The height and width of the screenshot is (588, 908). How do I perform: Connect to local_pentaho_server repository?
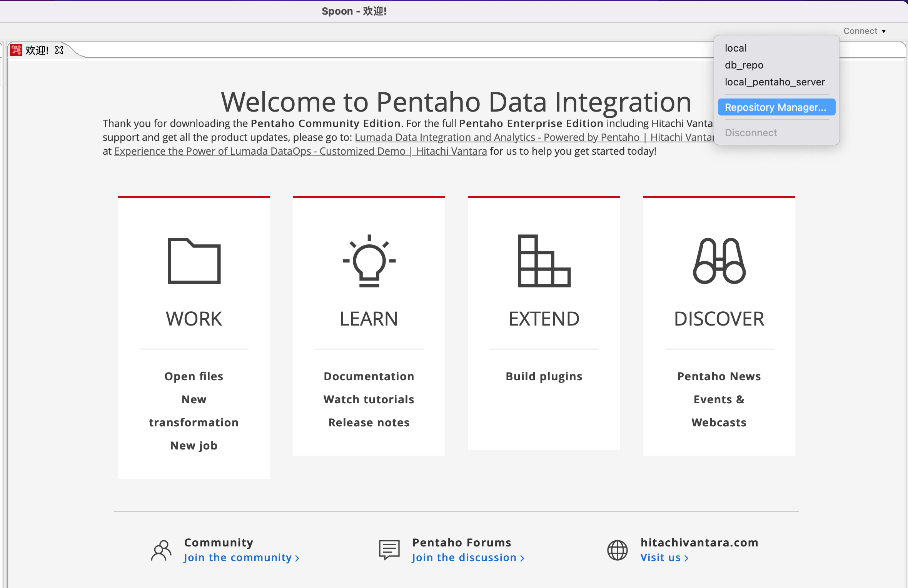tap(774, 82)
